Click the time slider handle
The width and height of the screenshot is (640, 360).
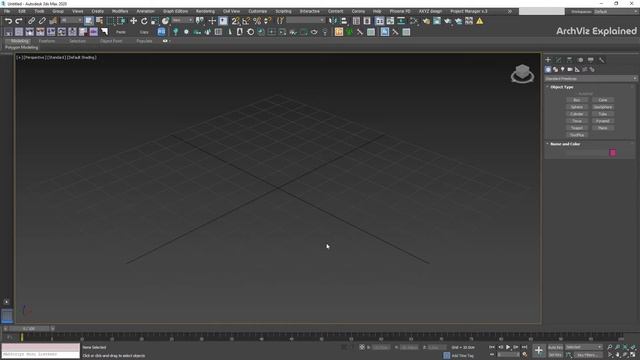[30, 328]
